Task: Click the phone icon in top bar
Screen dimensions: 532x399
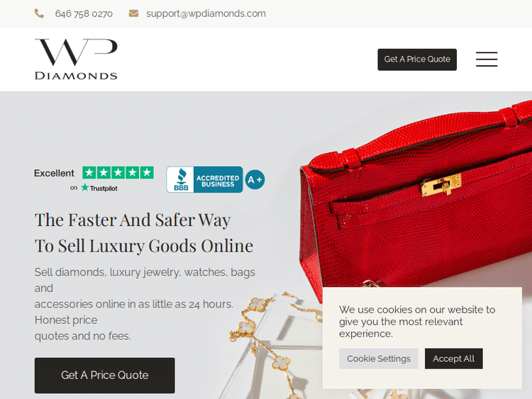Action: 39,13
